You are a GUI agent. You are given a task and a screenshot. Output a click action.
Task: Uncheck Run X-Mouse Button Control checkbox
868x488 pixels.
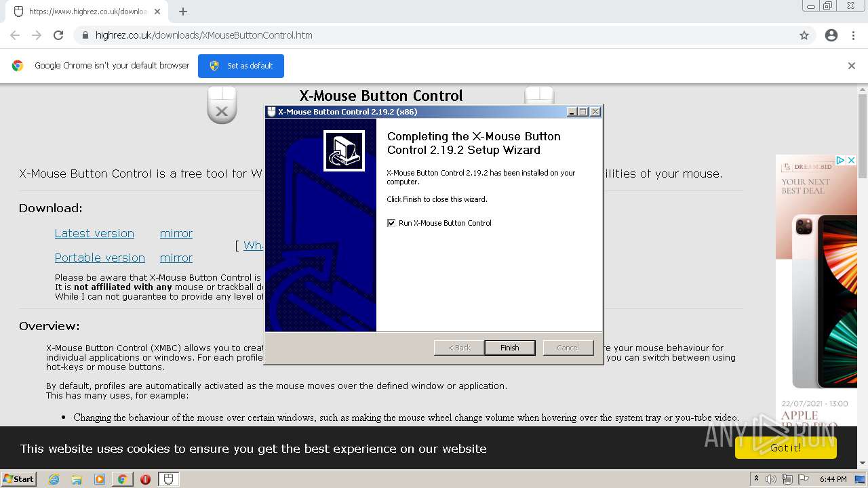click(391, 223)
